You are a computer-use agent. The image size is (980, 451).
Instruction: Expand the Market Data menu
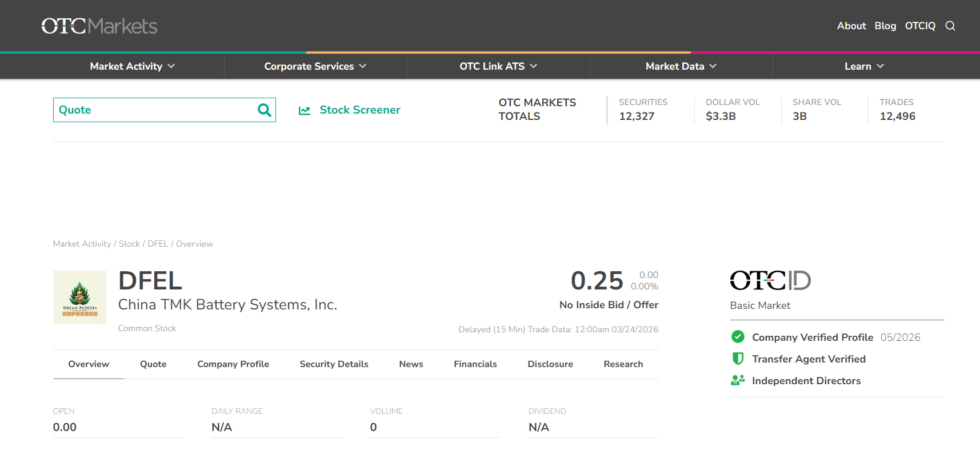681,66
